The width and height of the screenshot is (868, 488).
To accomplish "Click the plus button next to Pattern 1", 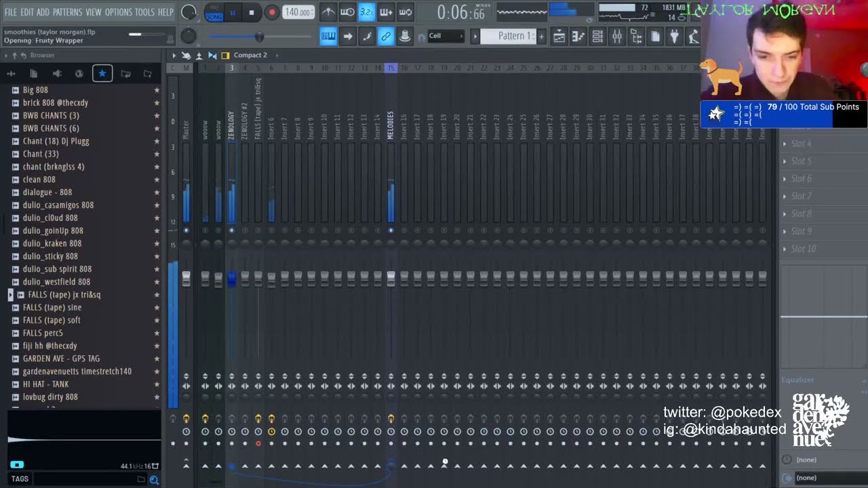I will click(x=541, y=37).
